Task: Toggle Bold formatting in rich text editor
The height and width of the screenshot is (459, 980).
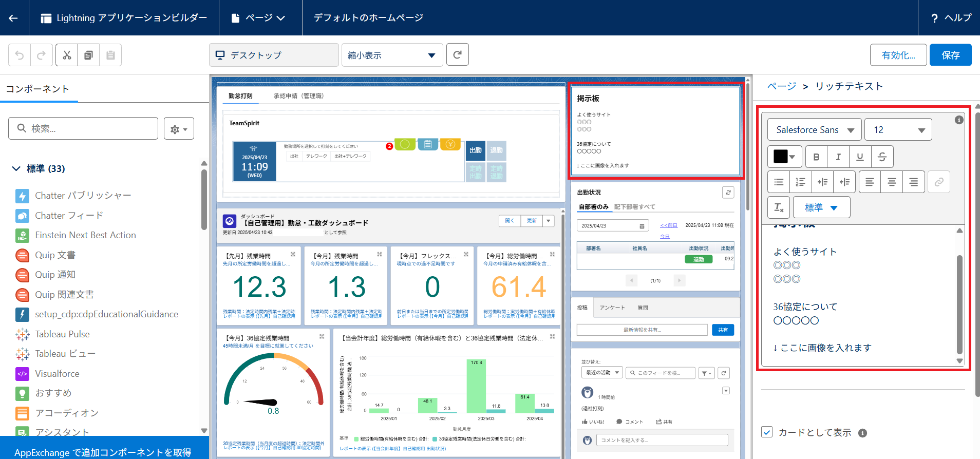Action: point(816,157)
